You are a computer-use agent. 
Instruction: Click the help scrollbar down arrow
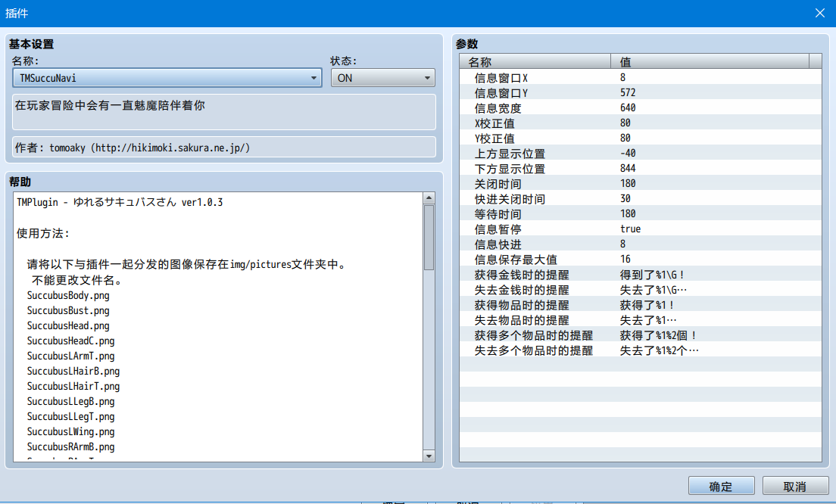(x=429, y=456)
